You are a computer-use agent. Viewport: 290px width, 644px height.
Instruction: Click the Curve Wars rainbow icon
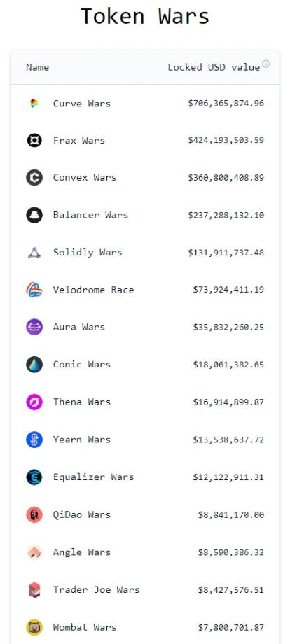(x=34, y=104)
